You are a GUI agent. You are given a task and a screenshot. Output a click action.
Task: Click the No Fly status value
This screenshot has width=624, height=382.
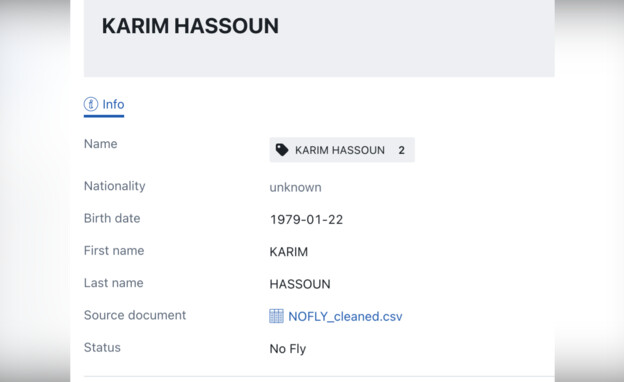point(288,349)
